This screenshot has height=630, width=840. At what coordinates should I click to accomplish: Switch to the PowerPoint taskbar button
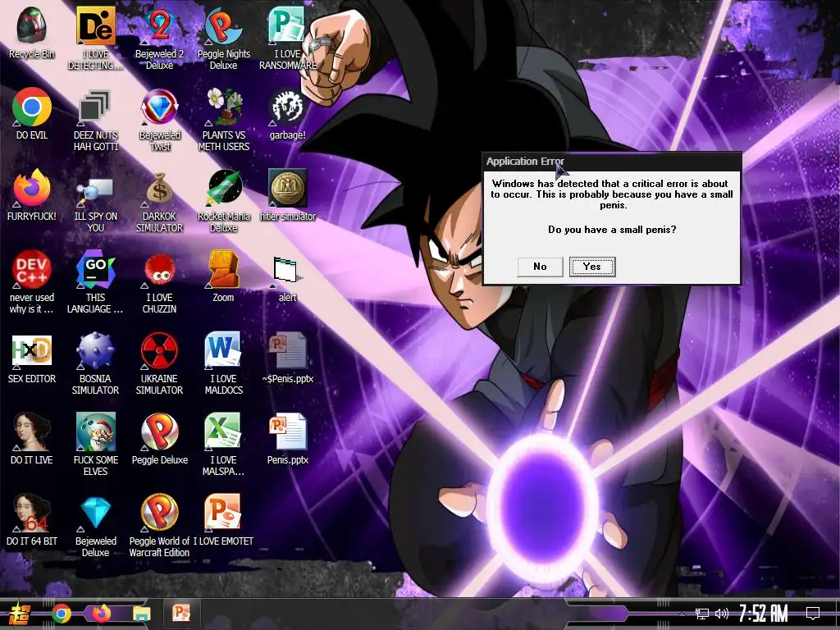(x=181, y=613)
